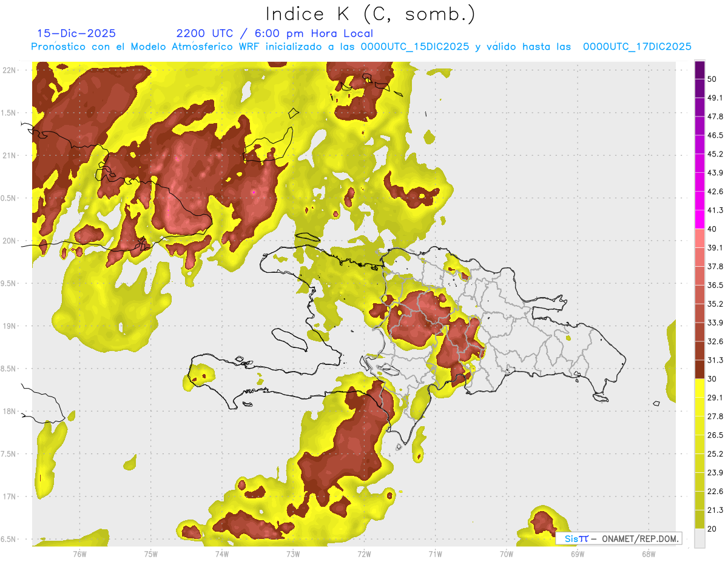Screen dimensions: 728x562
Task: Click the '75W' longitude axis label
Action: click(150, 554)
